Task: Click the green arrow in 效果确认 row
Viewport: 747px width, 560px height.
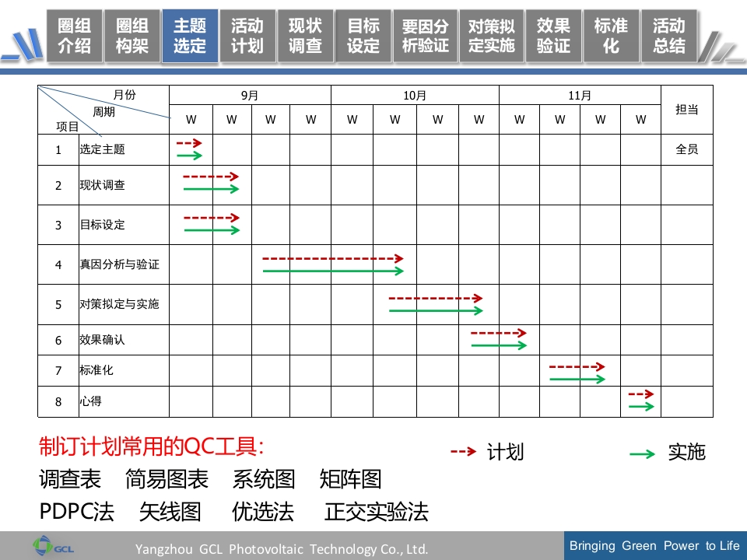Action: (x=500, y=344)
